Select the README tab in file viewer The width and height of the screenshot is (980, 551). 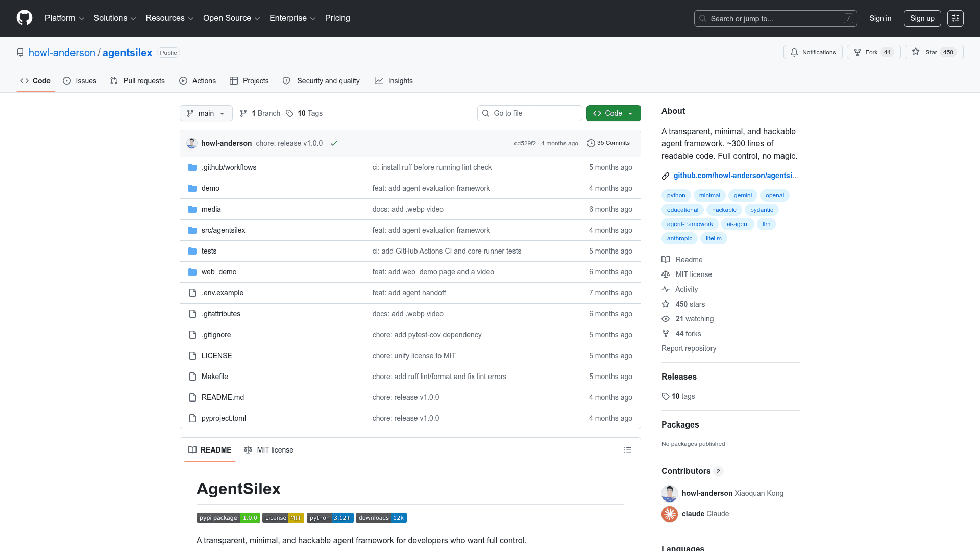210,450
